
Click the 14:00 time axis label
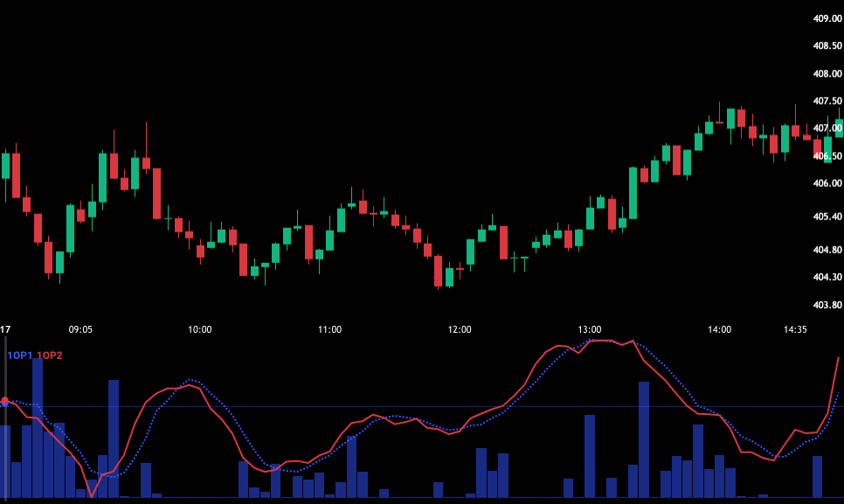click(x=720, y=329)
